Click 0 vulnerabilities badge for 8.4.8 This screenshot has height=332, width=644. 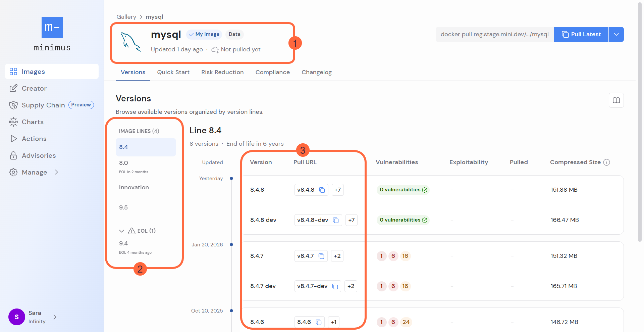click(x=403, y=190)
